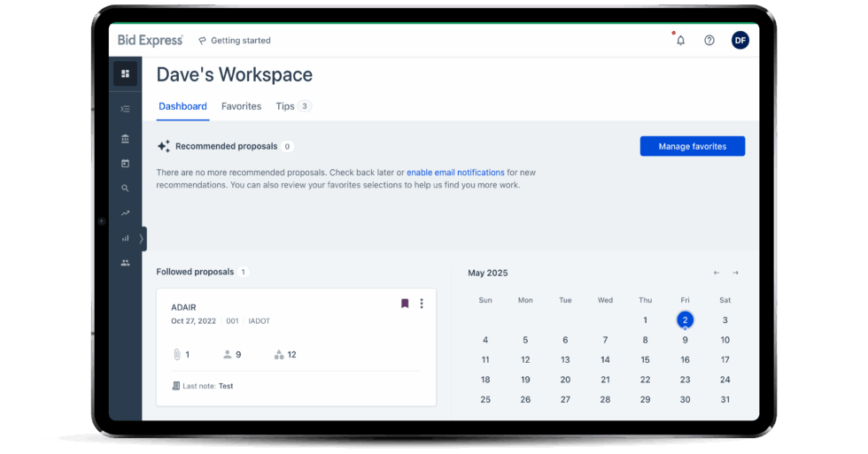Open the people group sidebar icon

click(x=125, y=263)
